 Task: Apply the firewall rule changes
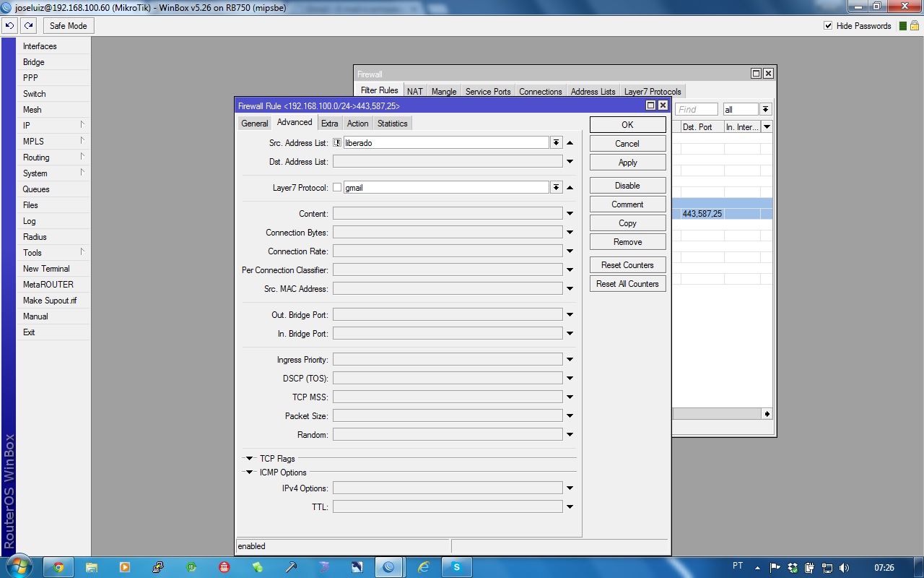627,163
